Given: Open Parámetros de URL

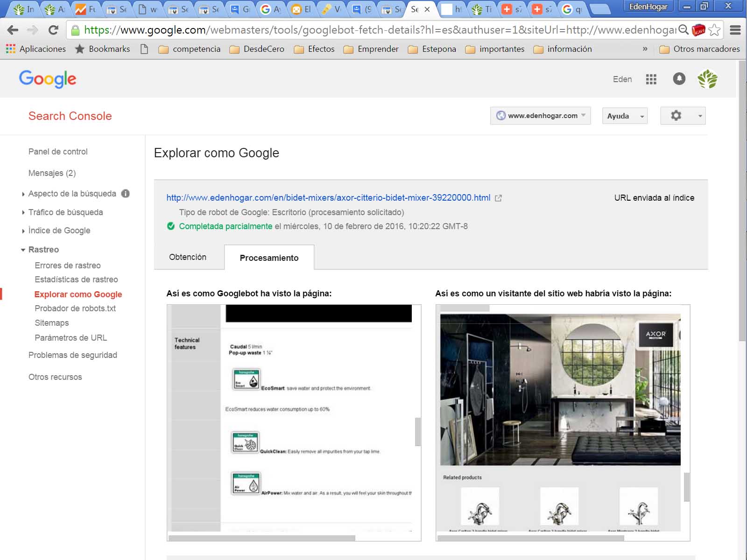Looking at the screenshot, I should click(x=70, y=338).
